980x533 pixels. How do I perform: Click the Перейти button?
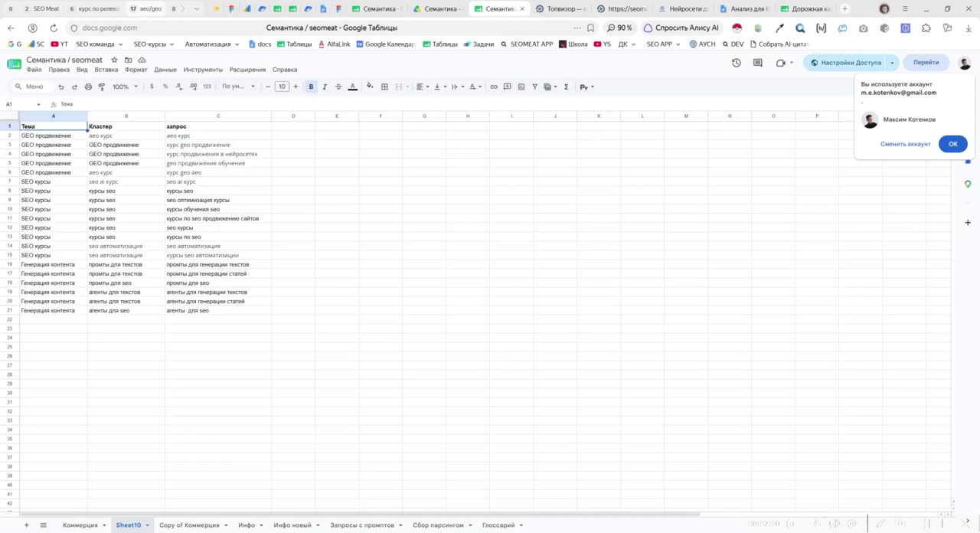tap(926, 63)
